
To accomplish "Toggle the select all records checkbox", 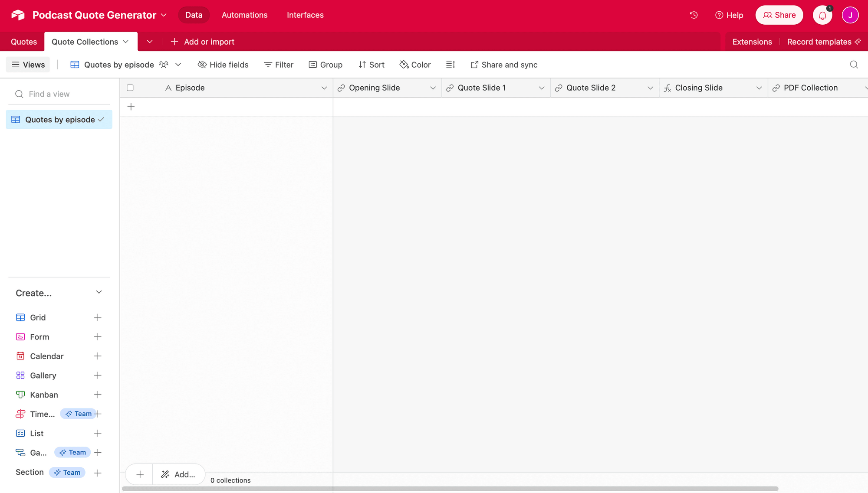I will (130, 88).
